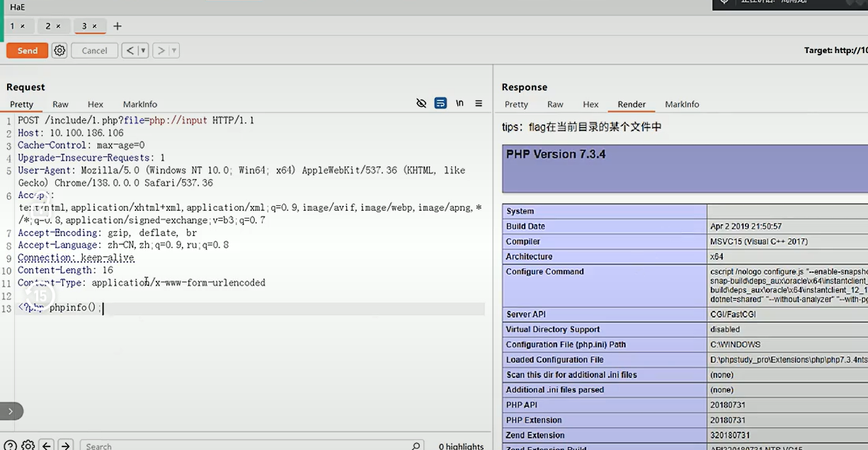Close Repeater tab 1
The width and height of the screenshot is (868, 450).
[x=22, y=26]
